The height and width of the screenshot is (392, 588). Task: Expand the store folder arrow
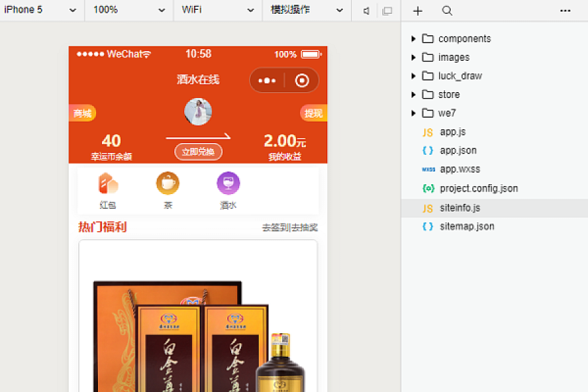[x=414, y=95]
